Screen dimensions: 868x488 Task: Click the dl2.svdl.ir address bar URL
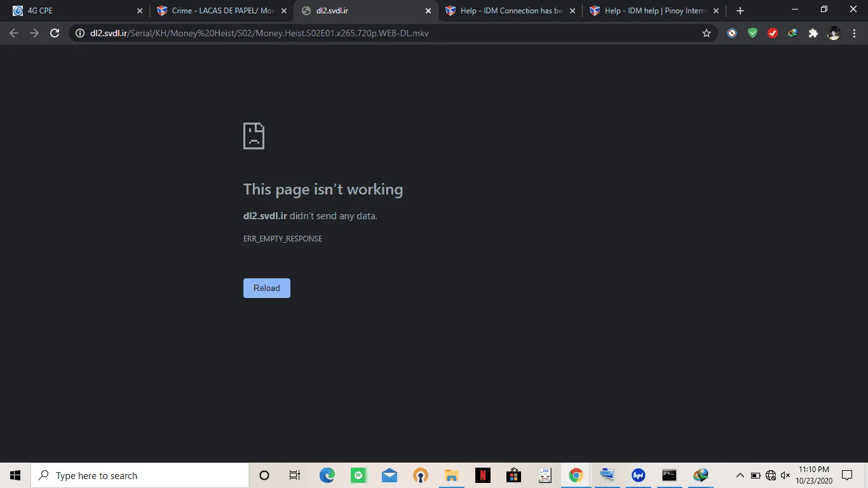(x=259, y=33)
